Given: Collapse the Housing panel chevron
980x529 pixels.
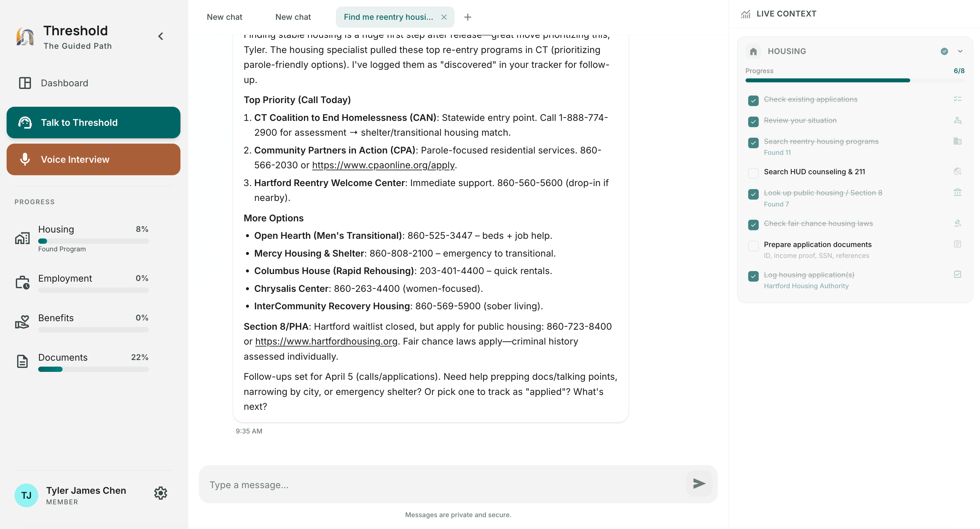Looking at the screenshot, I should click(960, 51).
